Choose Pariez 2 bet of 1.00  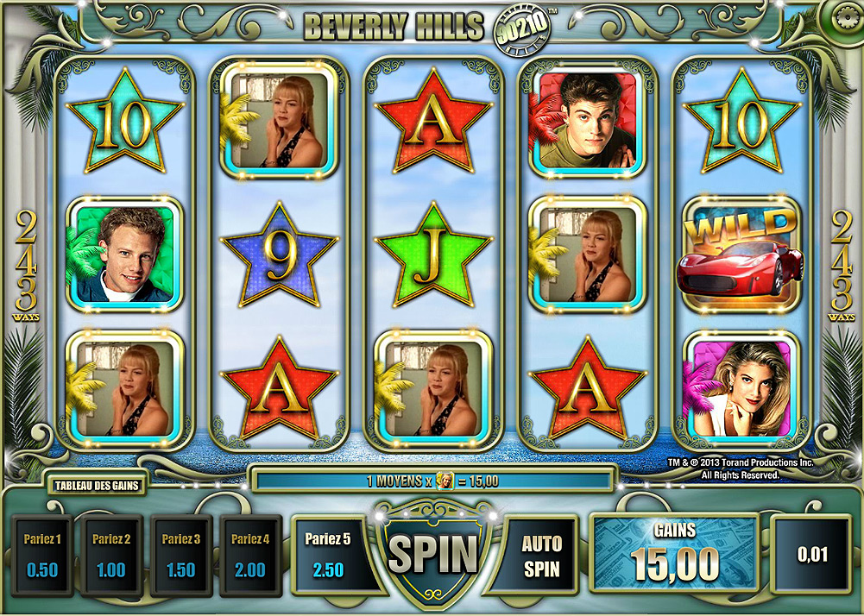click(112, 556)
